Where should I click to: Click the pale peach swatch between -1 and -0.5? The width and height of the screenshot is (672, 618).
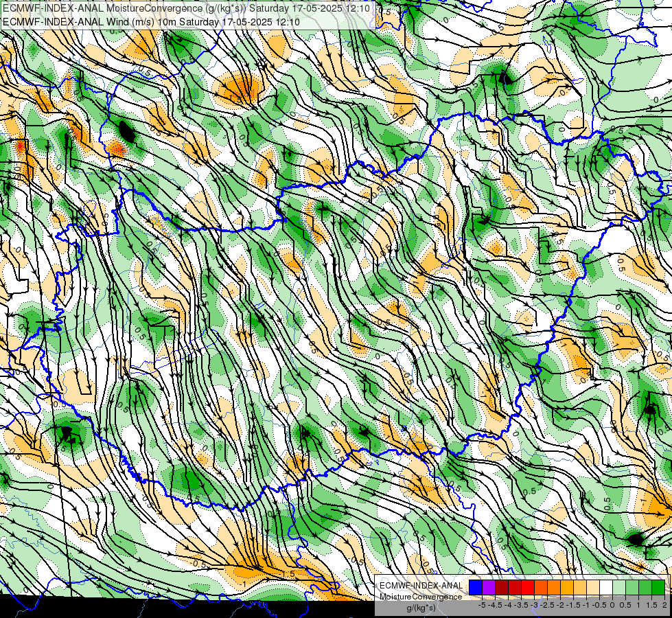tap(593, 587)
